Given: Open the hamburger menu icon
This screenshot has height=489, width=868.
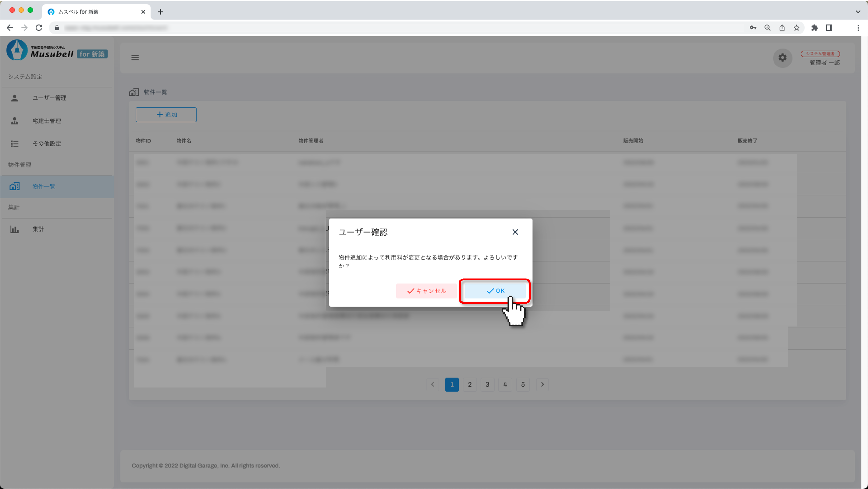Looking at the screenshot, I should coord(135,58).
